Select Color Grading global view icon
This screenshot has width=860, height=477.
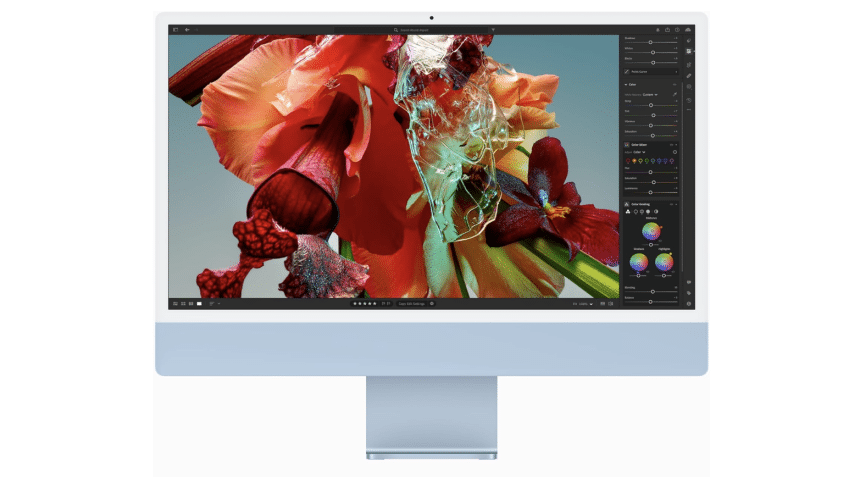pyautogui.click(x=656, y=212)
